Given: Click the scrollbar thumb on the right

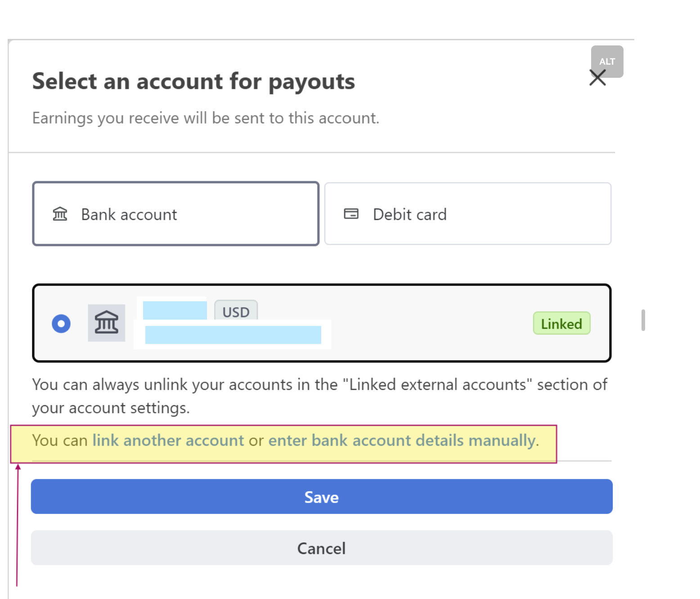Looking at the screenshot, I should [x=643, y=320].
